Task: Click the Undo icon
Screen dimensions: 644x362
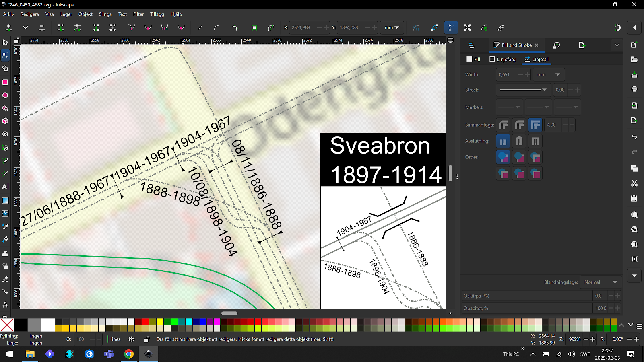Action: click(x=634, y=137)
